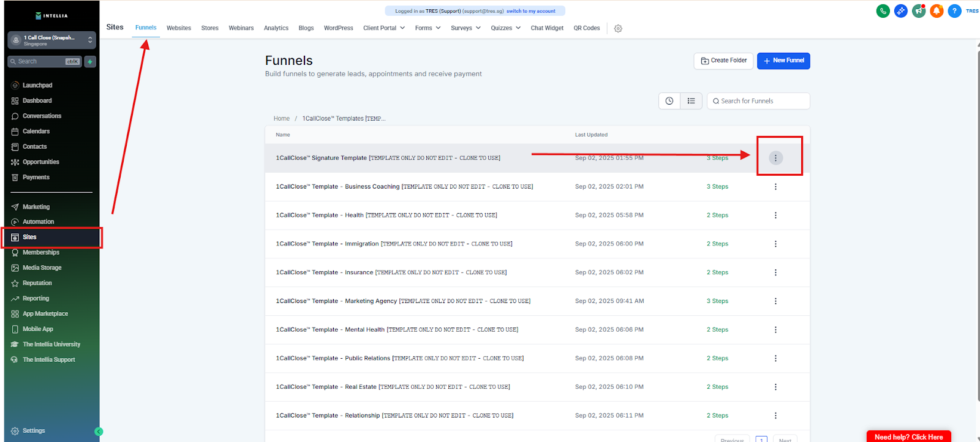Open three-dot menu for Insurance template
The width and height of the screenshot is (980, 442).
[x=775, y=272]
